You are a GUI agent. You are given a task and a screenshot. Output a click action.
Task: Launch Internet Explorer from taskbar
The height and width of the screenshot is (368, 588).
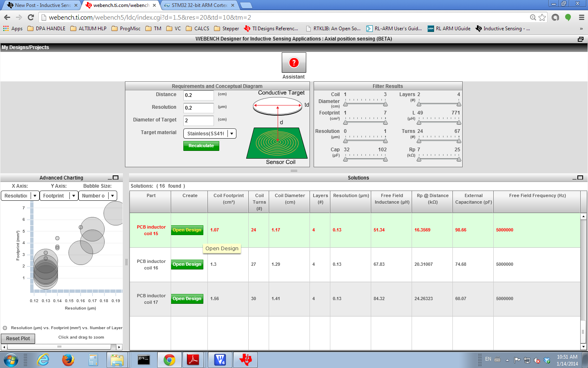pos(43,360)
